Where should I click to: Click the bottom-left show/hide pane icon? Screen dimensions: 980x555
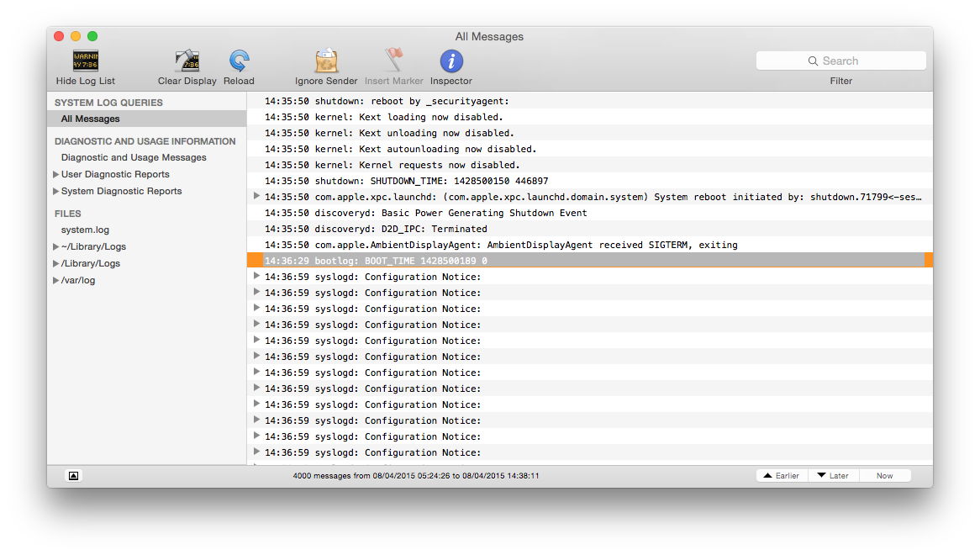click(73, 476)
